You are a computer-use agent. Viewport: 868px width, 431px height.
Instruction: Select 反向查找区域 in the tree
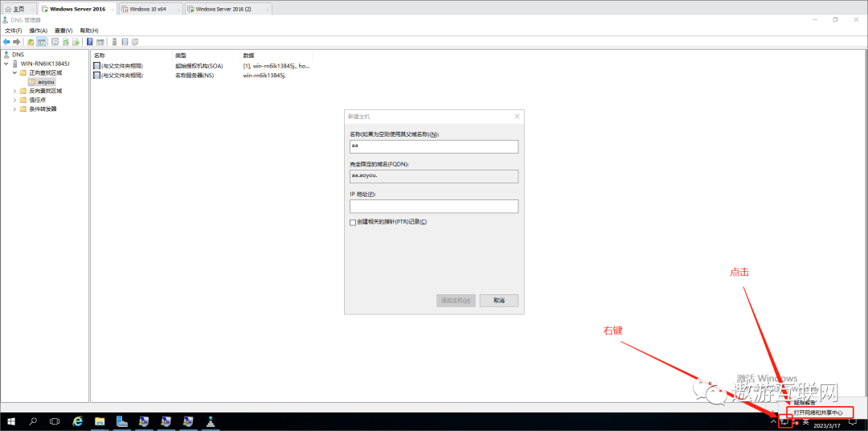45,91
